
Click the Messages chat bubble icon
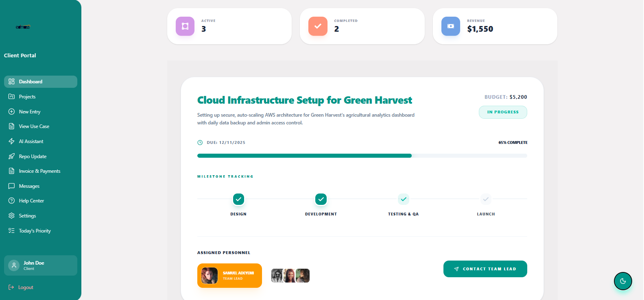[x=11, y=186]
